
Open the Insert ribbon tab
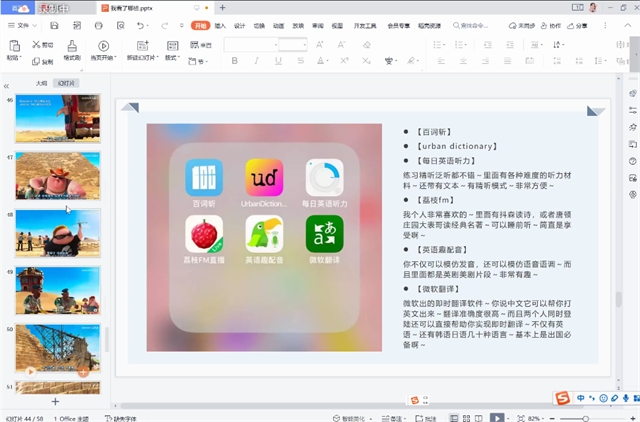pos(220,26)
